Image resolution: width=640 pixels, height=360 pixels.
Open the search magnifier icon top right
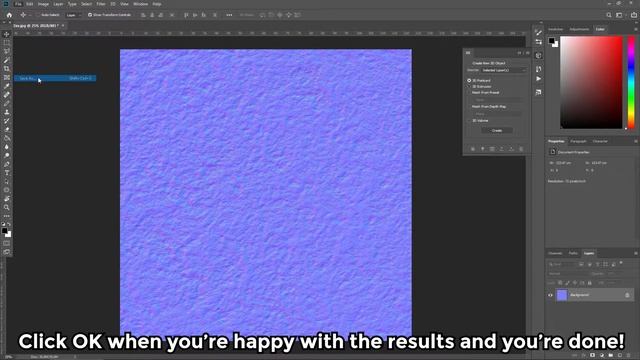tap(609, 15)
